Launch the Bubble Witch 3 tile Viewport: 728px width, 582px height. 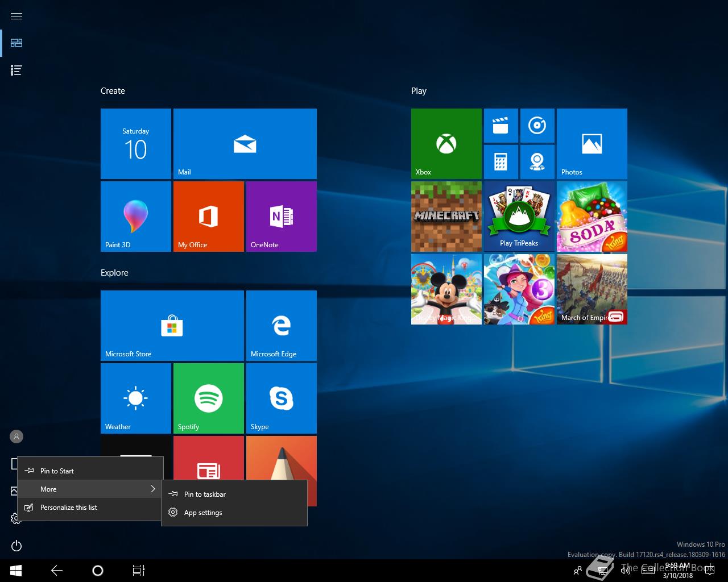[x=519, y=289]
